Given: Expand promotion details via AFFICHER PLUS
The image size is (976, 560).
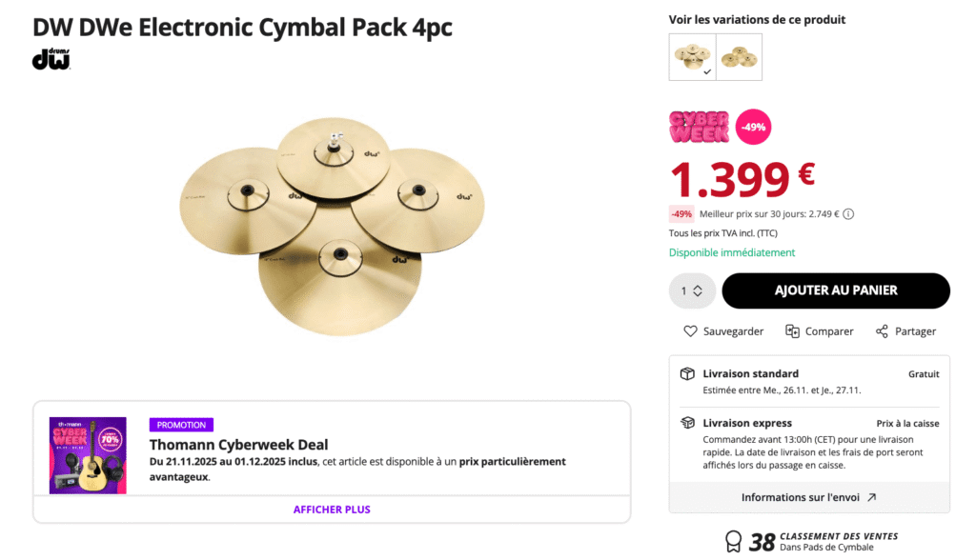Looking at the screenshot, I should coord(332,510).
